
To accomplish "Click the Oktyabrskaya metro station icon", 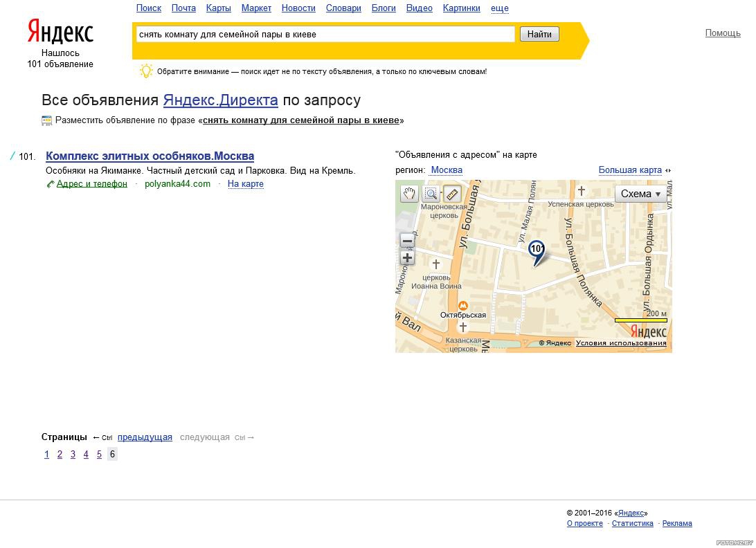I will coord(463,306).
